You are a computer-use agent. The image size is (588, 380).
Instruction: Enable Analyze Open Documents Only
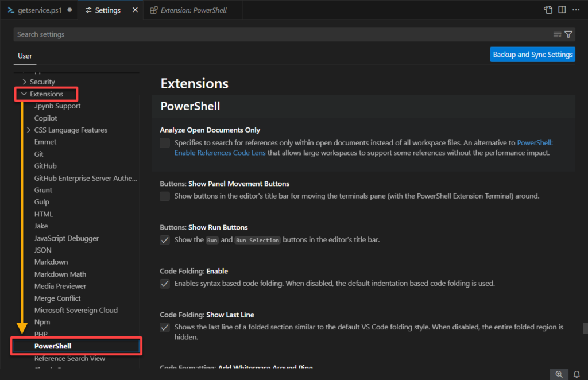(x=165, y=143)
